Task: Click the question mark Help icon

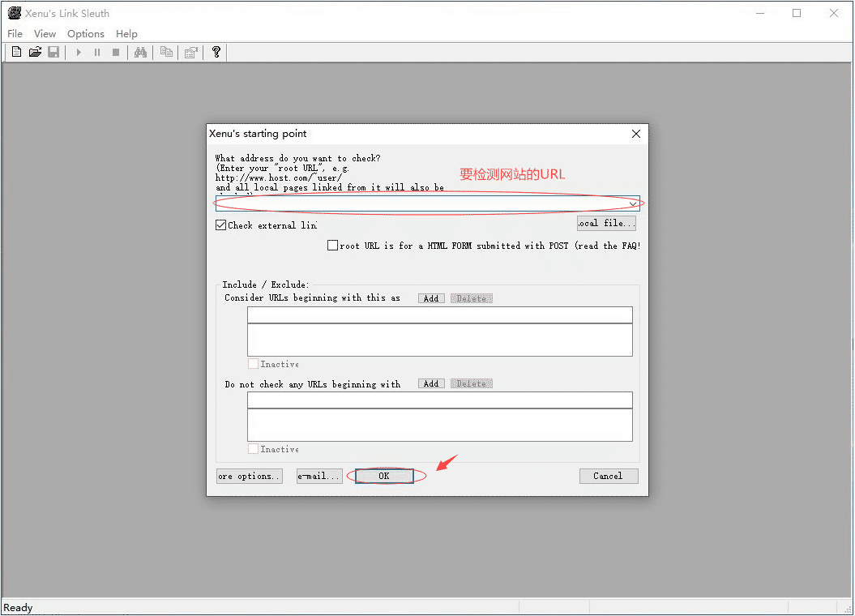Action: point(216,53)
